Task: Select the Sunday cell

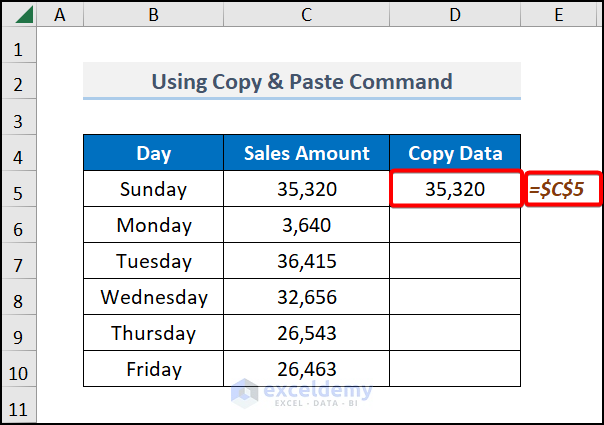Action: pyautogui.click(x=154, y=189)
